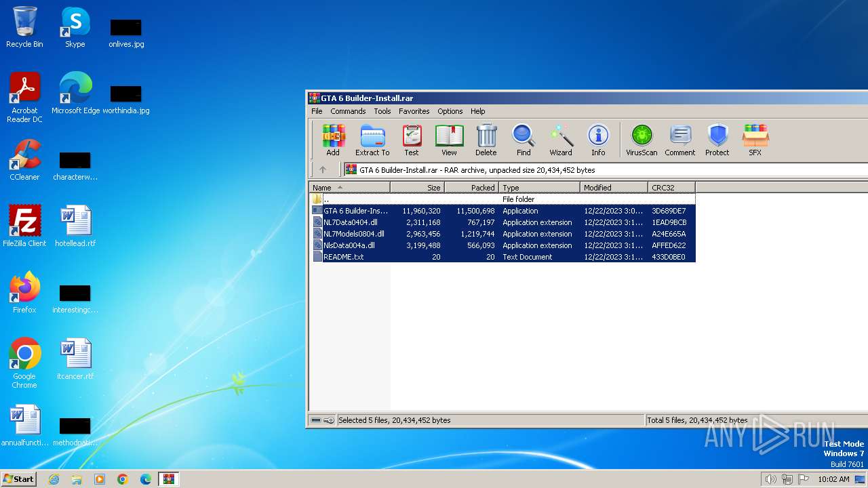Open the Chrome icon on the taskbar

(x=123, y=479)
